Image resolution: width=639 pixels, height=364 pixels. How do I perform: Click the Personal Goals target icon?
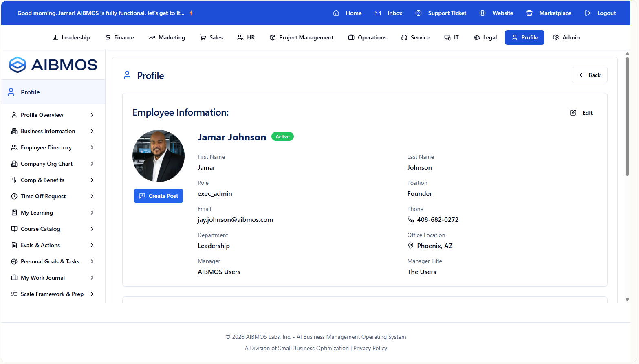[x=14, y=261]
